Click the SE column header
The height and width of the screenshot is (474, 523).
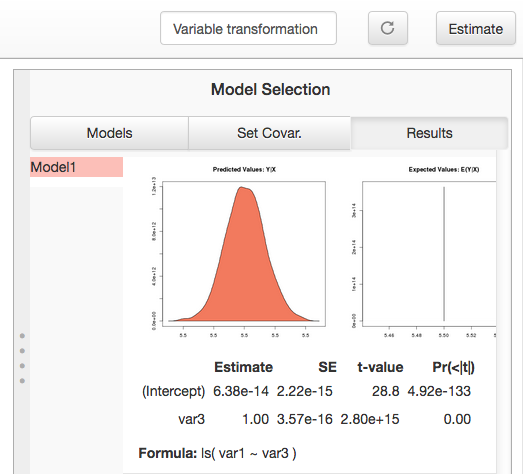click(327, 367)
